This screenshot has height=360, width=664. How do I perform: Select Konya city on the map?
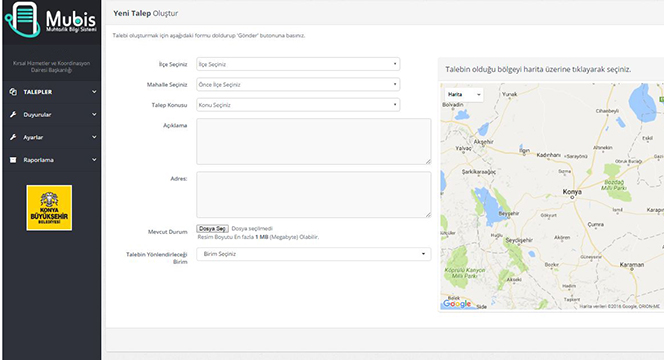pos(572,193)
